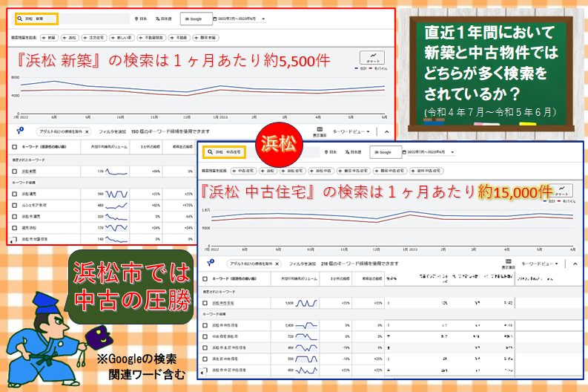This screenshot has height=392, width=588.
Task: Click the search magnifier icon beside 浜松 新築
Action: 20,19
